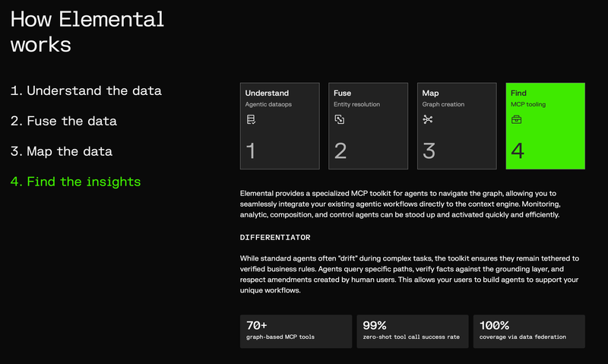
Task: Open the Fuse Entity resolution card
Action: (x=369, y=126)
